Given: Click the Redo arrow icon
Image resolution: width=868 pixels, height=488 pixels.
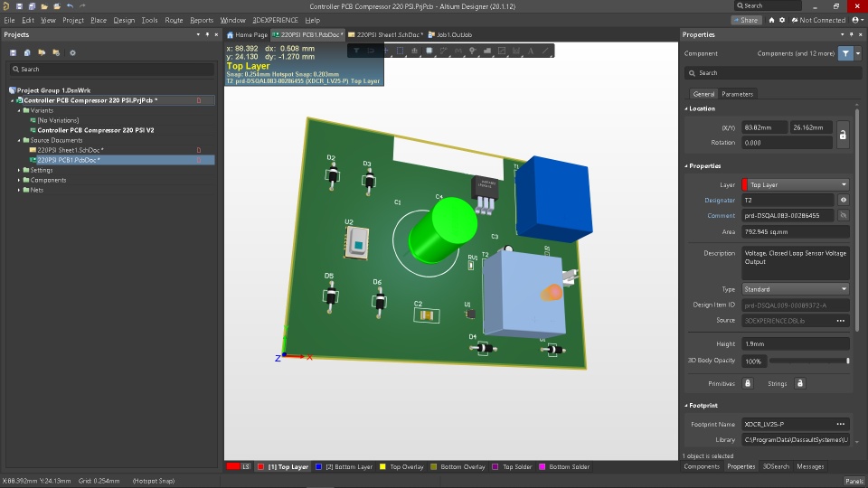Looking at the screenshot, I should (82, 6).
